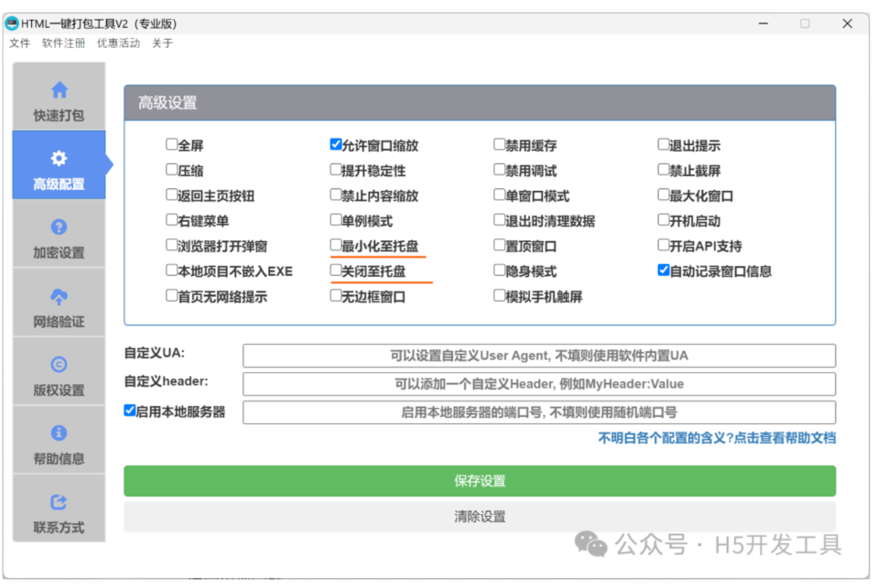Screen dimensions: 878x588
Task: Open the 文件 menu
Action: pyautogui.click(x=20, y=43)
